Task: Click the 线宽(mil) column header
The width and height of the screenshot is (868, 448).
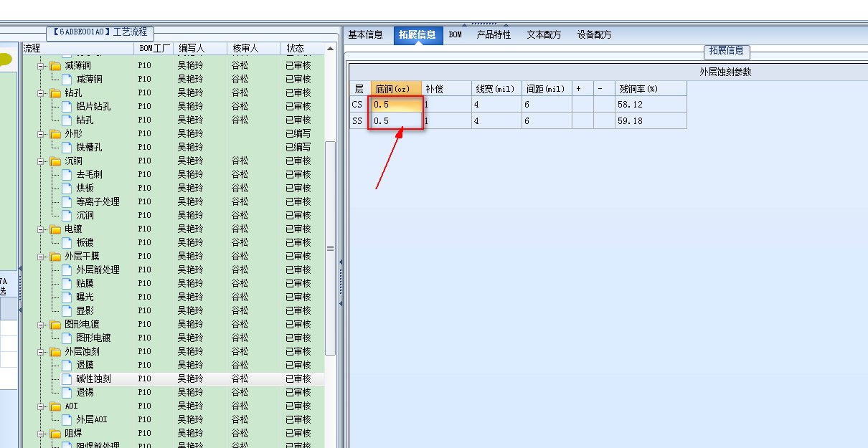Action: click(496, 89)
